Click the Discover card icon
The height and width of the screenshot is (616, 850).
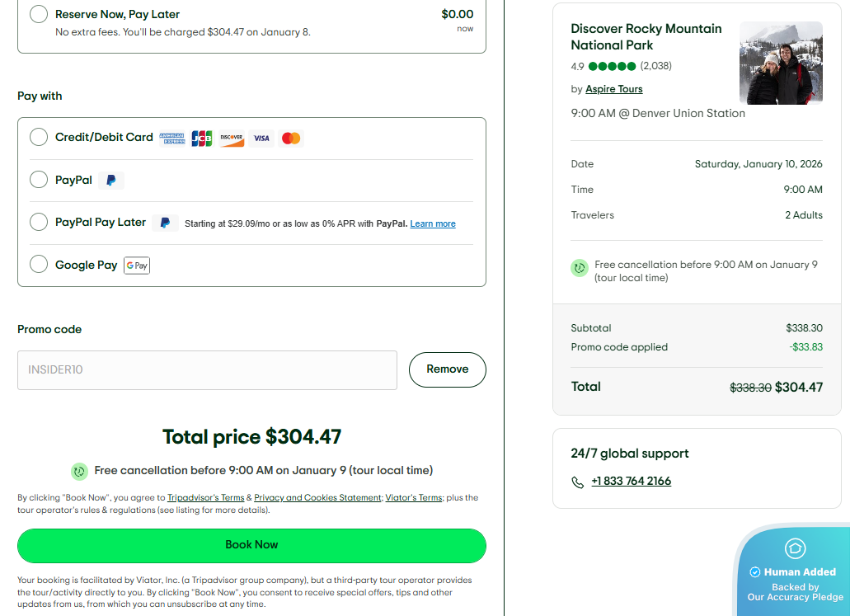(232, 139)
